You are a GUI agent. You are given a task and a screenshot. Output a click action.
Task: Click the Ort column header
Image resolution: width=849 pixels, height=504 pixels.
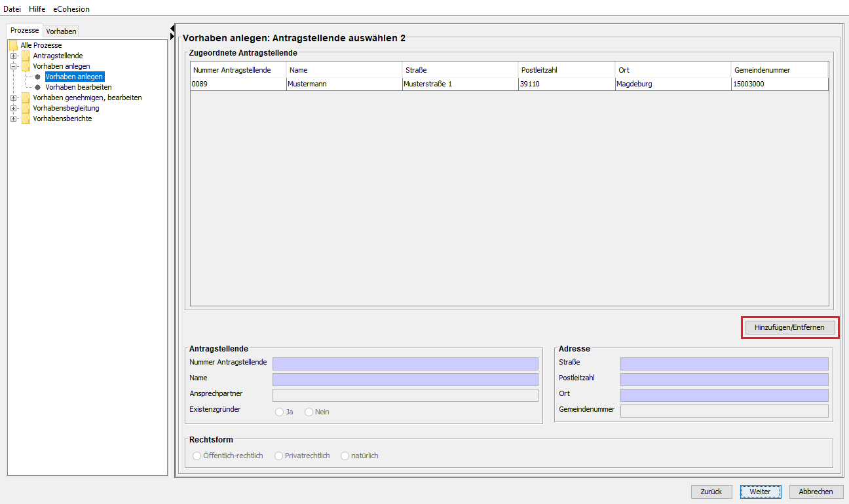[673, 70]
